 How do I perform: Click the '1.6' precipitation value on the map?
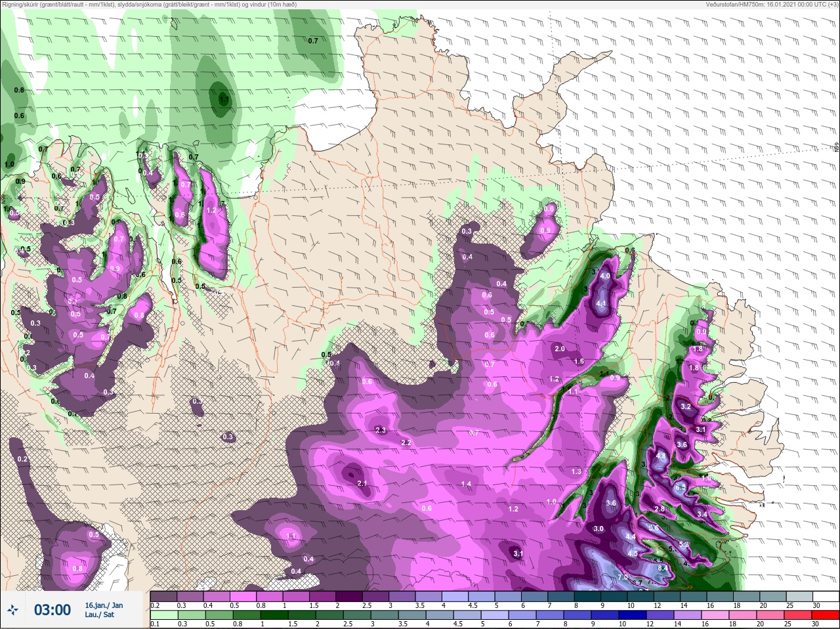click(x=579, y=362)
